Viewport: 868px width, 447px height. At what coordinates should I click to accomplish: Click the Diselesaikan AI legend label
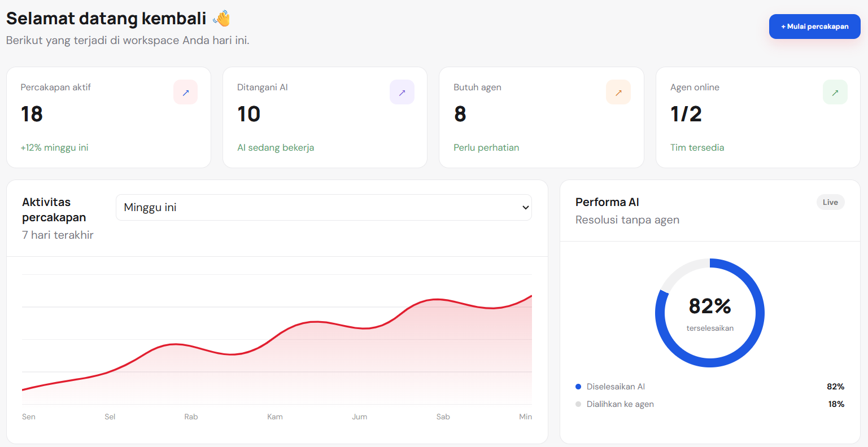(x=616, y=387)
